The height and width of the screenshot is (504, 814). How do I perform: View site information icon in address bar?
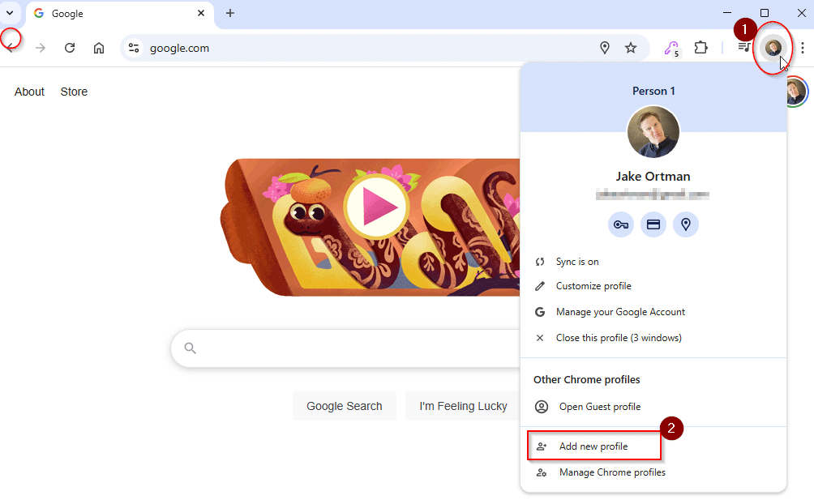point(134,49)
